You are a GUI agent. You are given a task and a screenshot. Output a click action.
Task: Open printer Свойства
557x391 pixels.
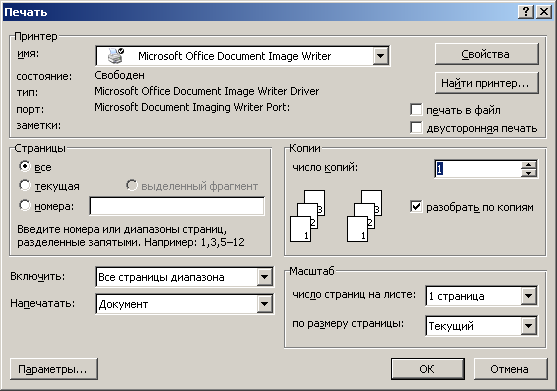point(486,54)
